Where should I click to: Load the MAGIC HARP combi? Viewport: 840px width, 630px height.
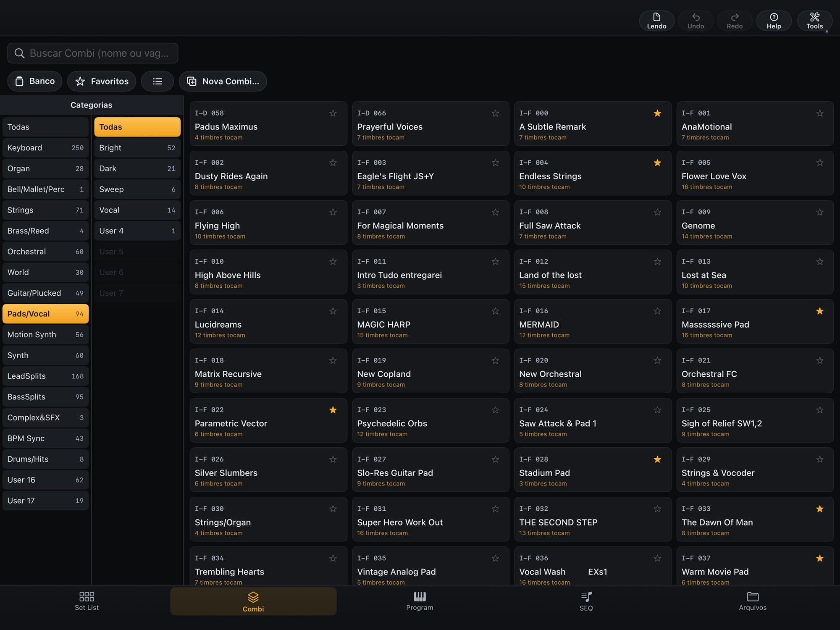[430, 321]
